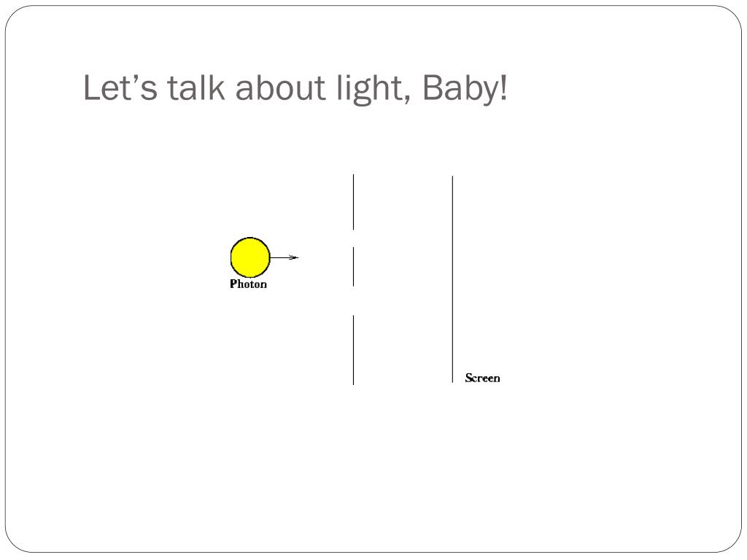Click the word "Let's" in the title
Viewport: 747px width, 560px height.
(120, 87)
